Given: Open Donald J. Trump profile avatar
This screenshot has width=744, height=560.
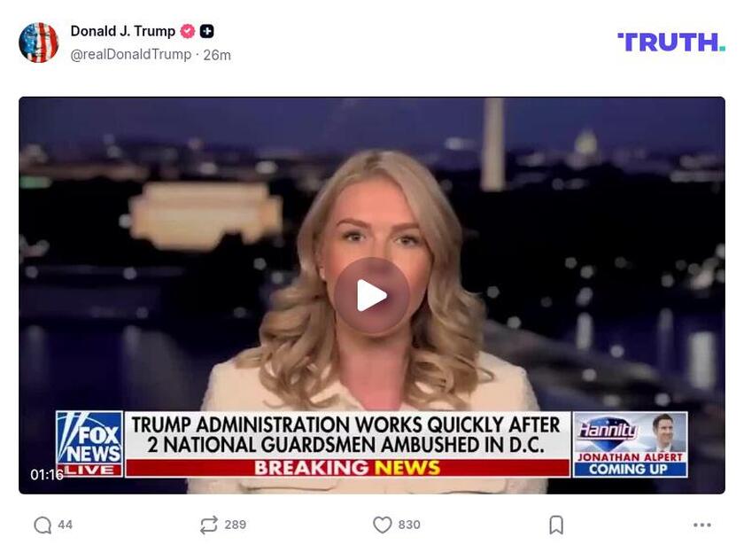Looking at the screenshot, I should [38, 43].
